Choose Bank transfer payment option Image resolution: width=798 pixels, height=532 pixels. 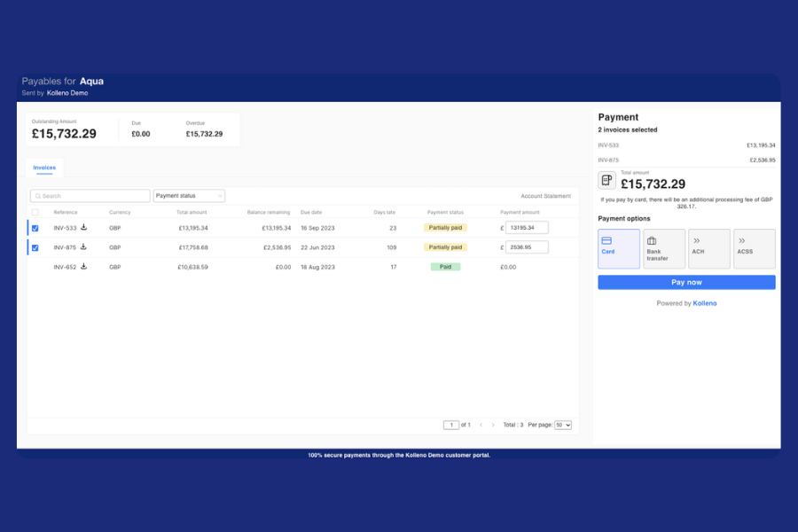(664, 249)
